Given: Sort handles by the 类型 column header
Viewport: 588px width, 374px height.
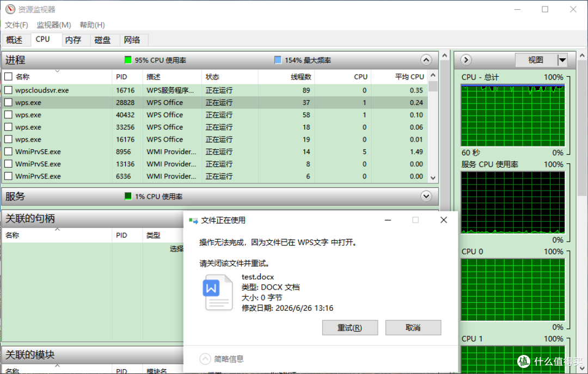Looking at the screenshot, I should coord(163,235).
